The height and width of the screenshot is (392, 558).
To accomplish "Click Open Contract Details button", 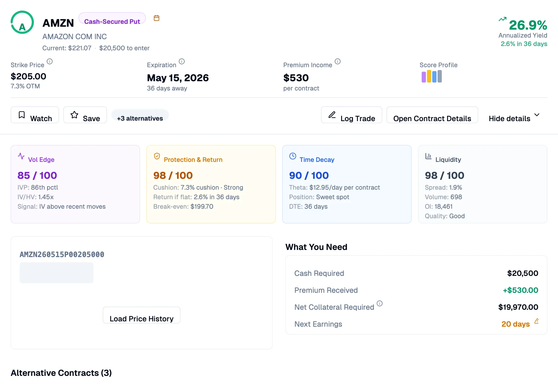I will pos(432,115).
